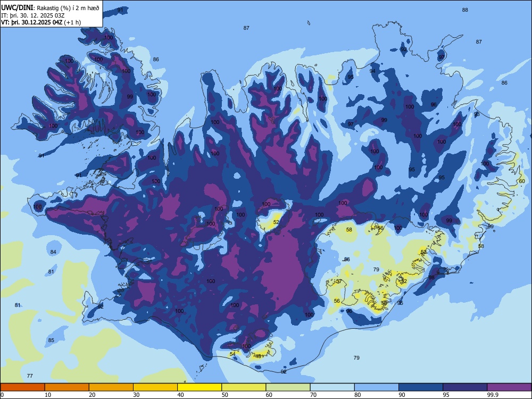This screenshot has width=532, height=399.
Task: Select the map value '84' off the west coast
Action: (x=53, y=252)
